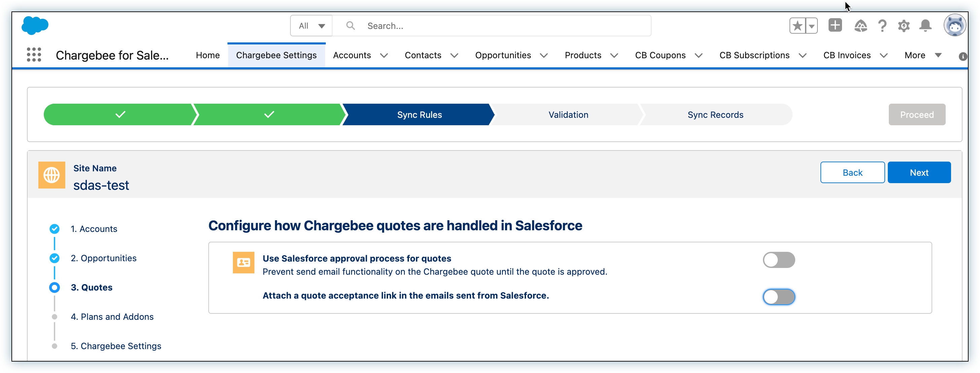Open the All search scope dropdown
Viewport: 980px width, 373px height.
(311, 26)
